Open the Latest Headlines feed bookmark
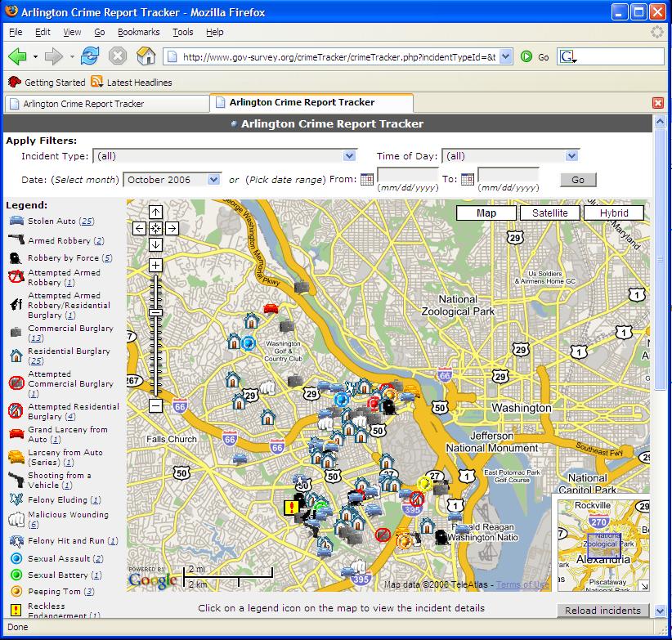672x640 pixels. 132,83
